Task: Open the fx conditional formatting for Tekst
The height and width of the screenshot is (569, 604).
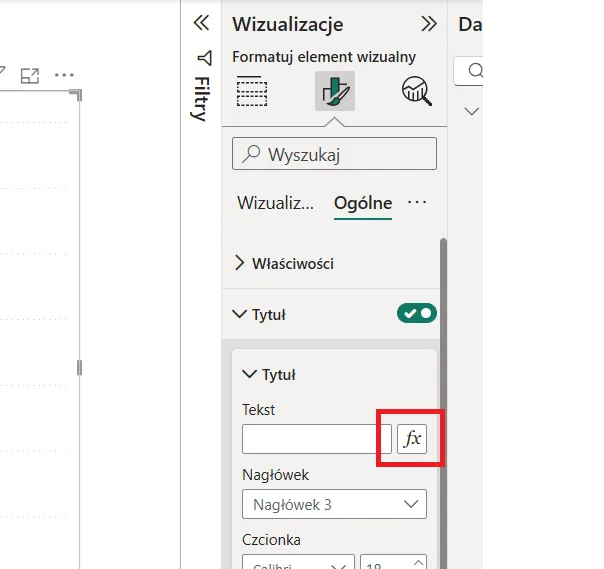Action: point(412,439)
